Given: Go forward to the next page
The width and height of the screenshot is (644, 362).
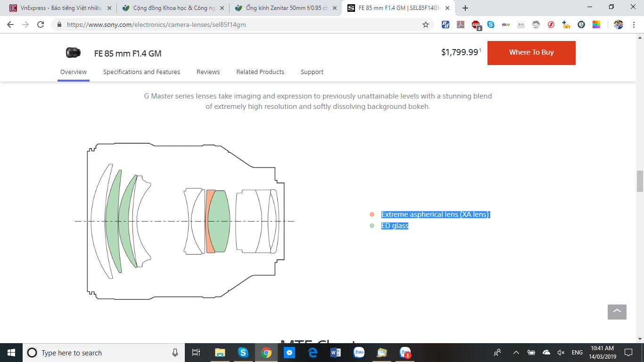Looking at the screenshot, I should [25, 25].
